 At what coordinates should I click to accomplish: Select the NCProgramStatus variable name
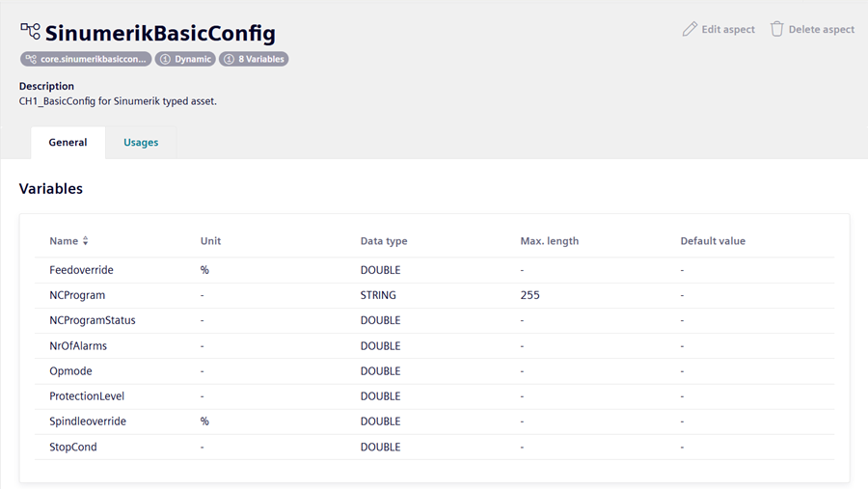(93, 320)
